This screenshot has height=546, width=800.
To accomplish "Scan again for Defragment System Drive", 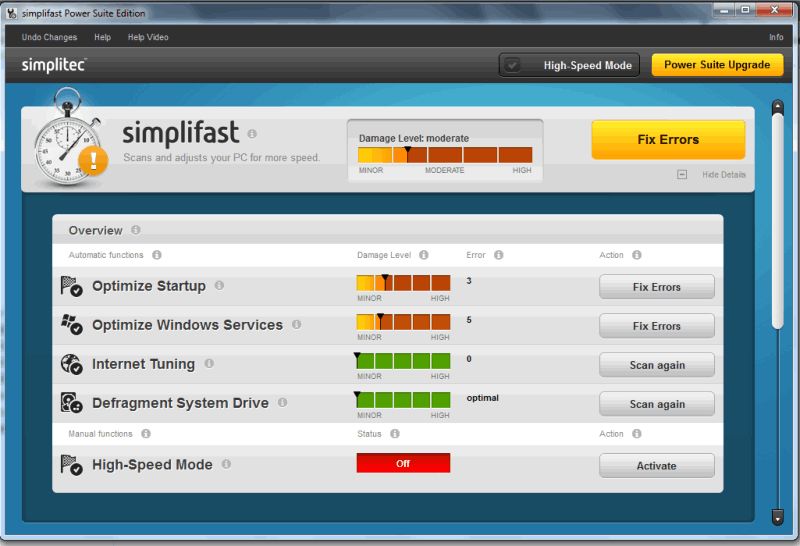I will coord(657,404).
